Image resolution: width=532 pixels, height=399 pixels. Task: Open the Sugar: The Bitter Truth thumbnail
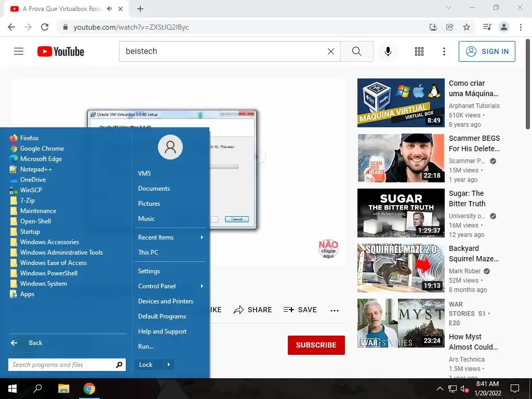pos(401,213)
